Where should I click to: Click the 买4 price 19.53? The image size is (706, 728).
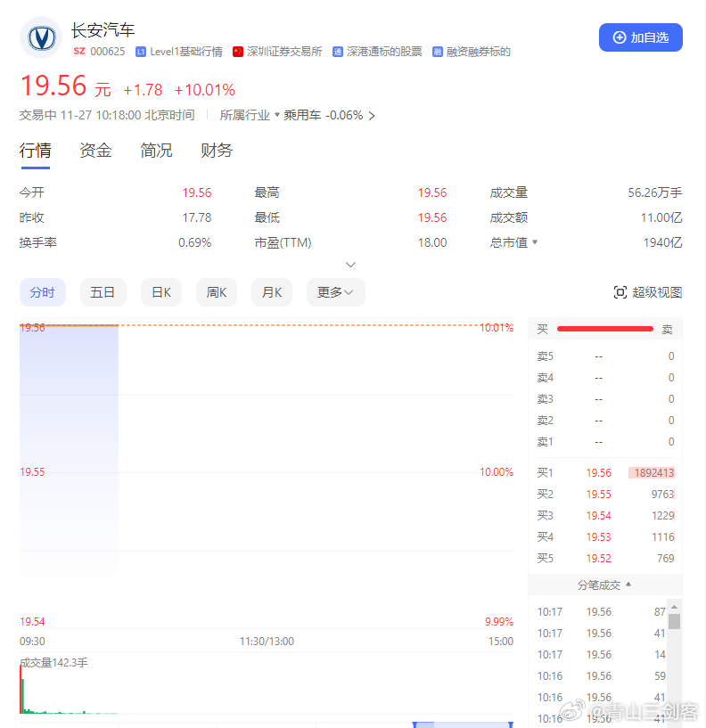(x=598, y=536)
